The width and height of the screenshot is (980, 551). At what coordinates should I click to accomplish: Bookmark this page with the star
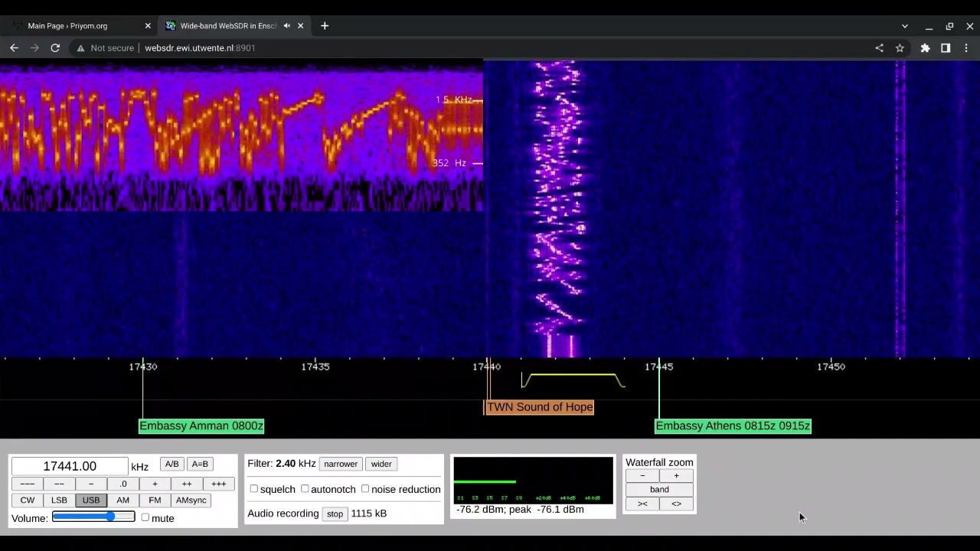900,47
